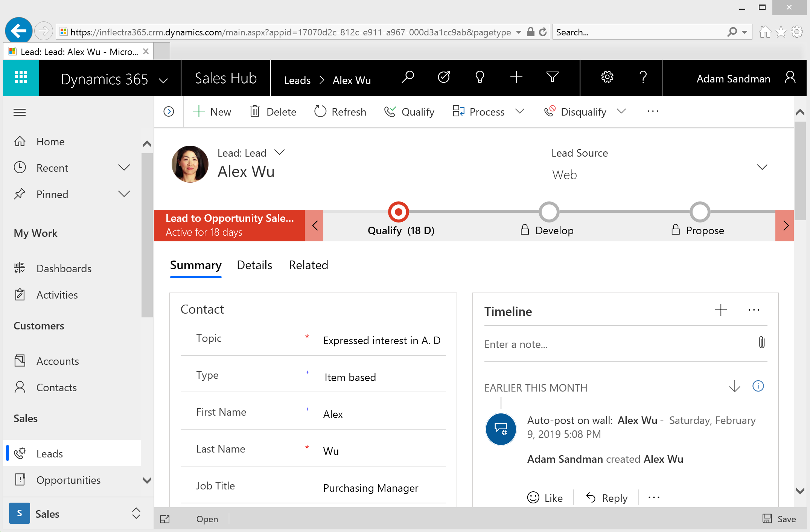Click the add new record plus icon
Screen dimensions: 810x532
point(516,77)
